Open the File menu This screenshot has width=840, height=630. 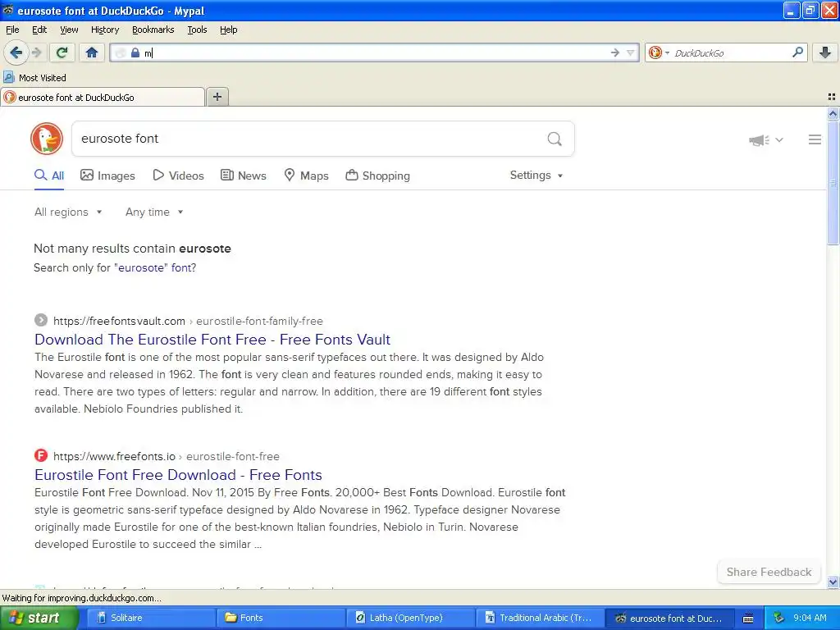click(x=12, y=30)
